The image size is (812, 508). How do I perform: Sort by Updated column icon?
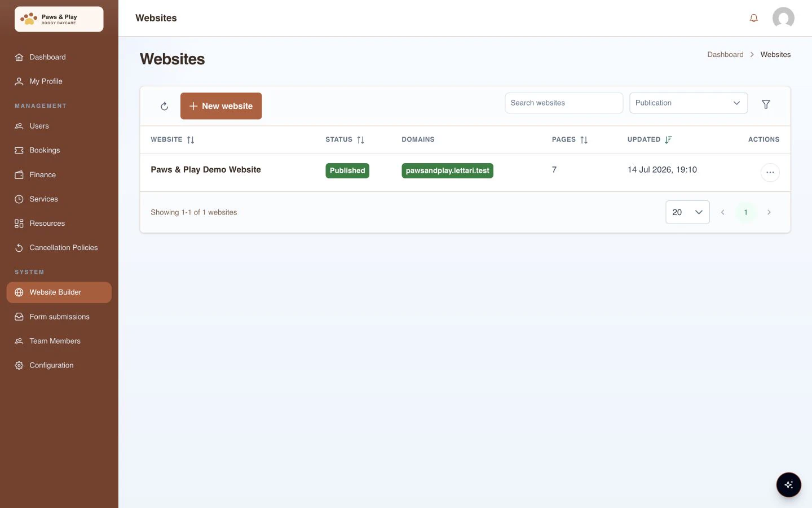668,140
